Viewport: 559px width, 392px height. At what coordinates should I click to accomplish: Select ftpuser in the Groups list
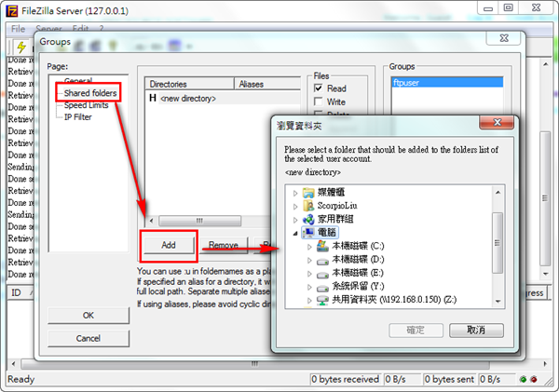tap(447, 83)
